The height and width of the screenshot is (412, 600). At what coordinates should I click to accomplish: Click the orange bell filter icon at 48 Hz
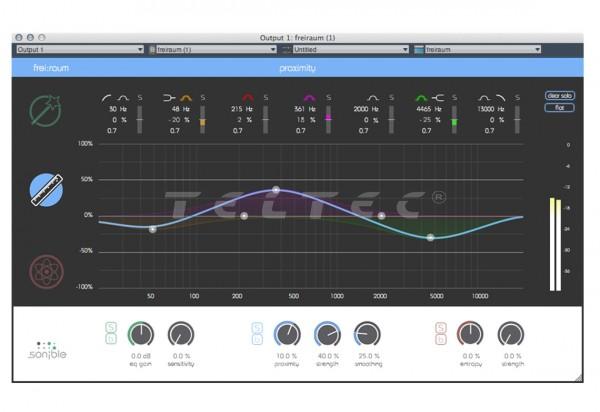coord(186,97)
